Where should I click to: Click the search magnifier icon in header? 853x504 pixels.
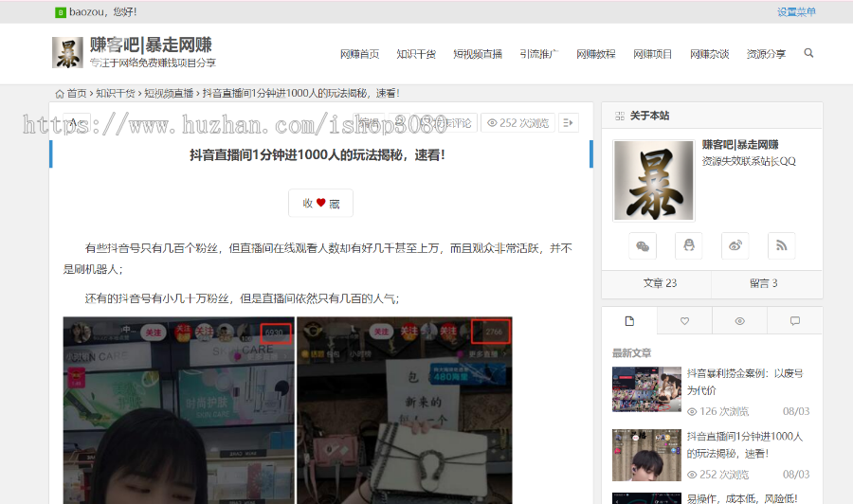[x=808, y=53]
